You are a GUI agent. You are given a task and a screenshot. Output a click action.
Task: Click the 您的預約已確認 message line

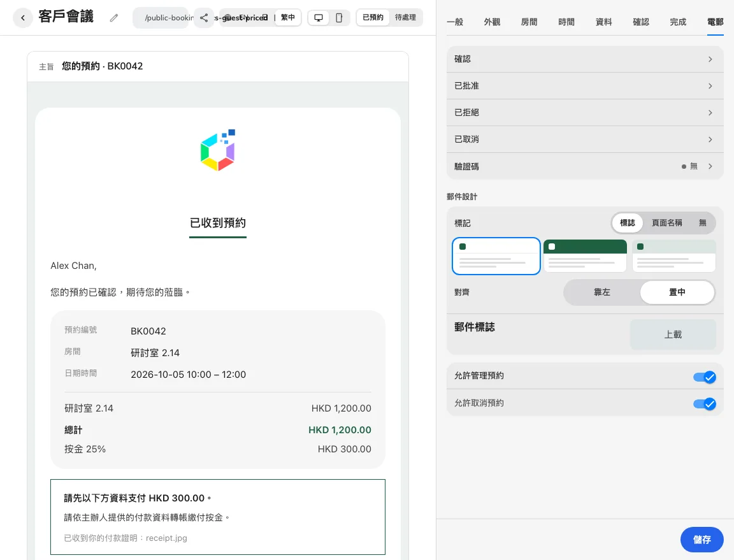tap(120, 292)
